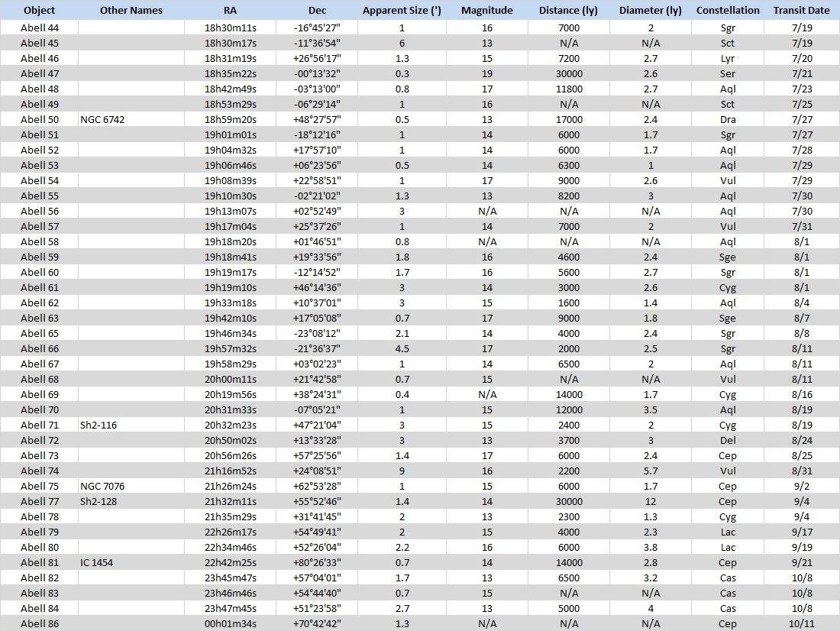The height and width of the screenshot is (631, 840).
Task: Click the Del constellation cell
Action: pos(728,440)
